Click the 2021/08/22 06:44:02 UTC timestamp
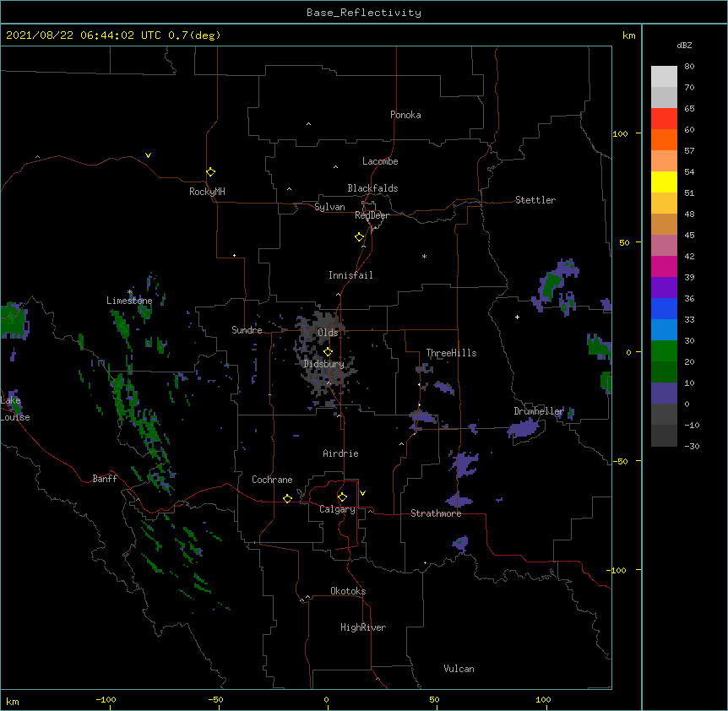Screen dimensions: 728x711 click(84, 35)
